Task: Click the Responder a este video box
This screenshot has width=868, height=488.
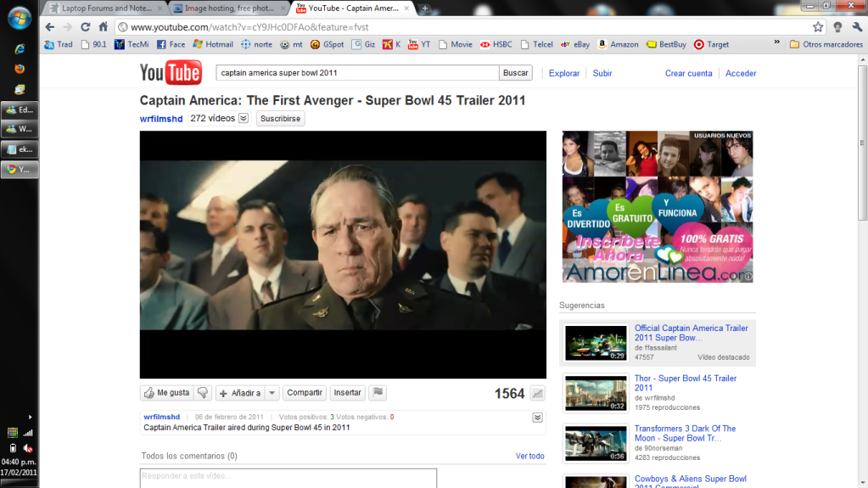Action: (x=288, y=478)
